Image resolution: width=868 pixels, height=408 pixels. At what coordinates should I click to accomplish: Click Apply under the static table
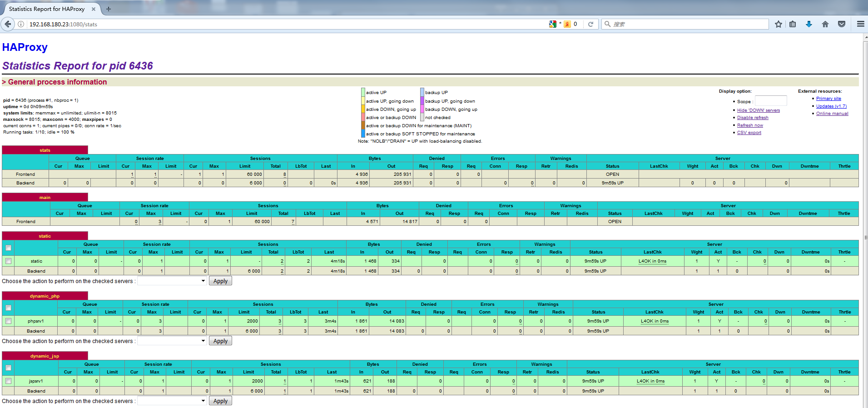point(220,281)
